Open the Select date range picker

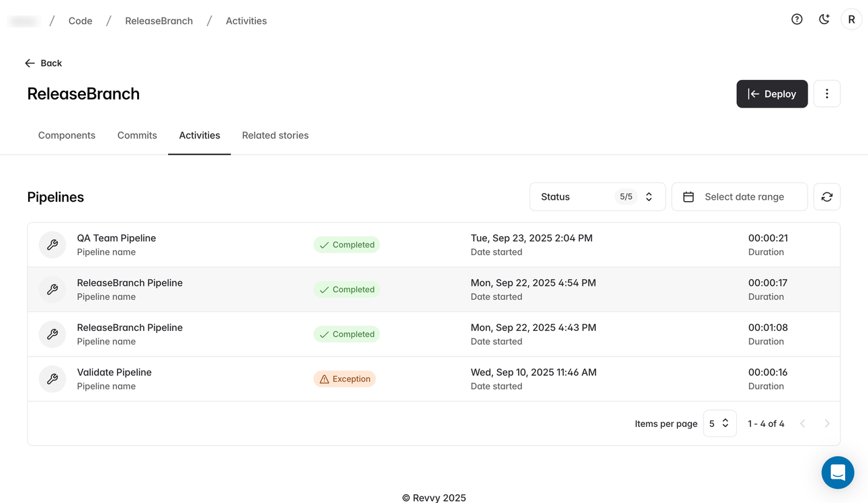coord(739,197)
